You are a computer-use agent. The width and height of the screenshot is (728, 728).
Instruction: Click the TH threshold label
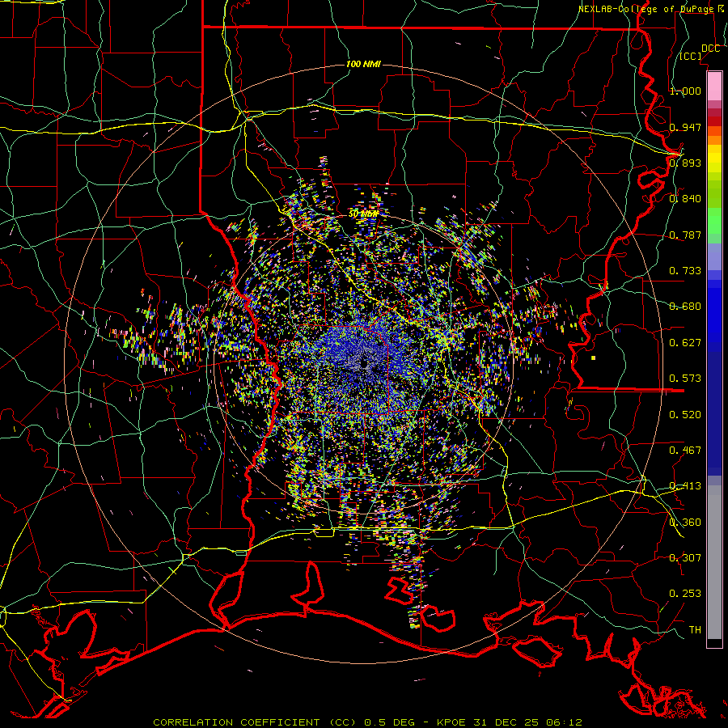tap(695, 630)
